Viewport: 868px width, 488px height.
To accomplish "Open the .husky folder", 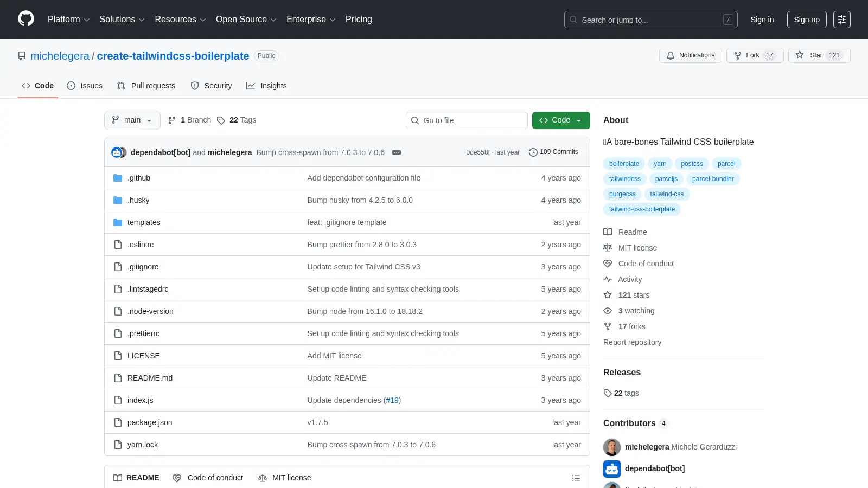I will 138,200.
